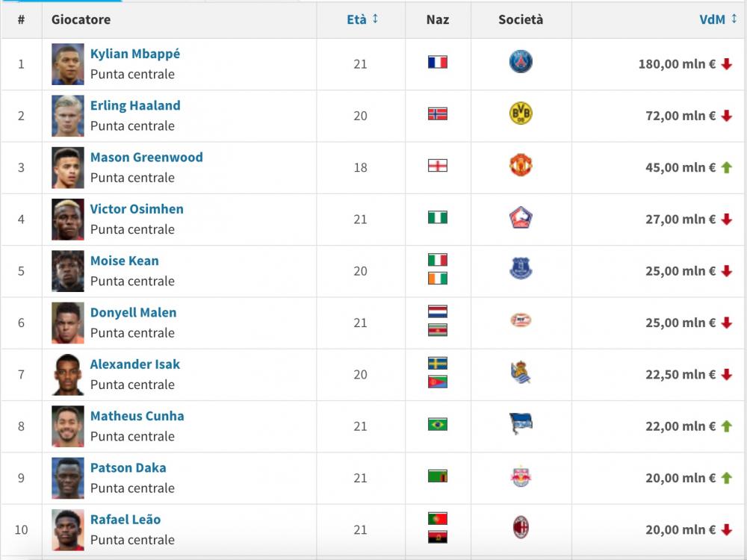Click the Giocatore column header
747x560 pixels.
(x=81, y=19)
